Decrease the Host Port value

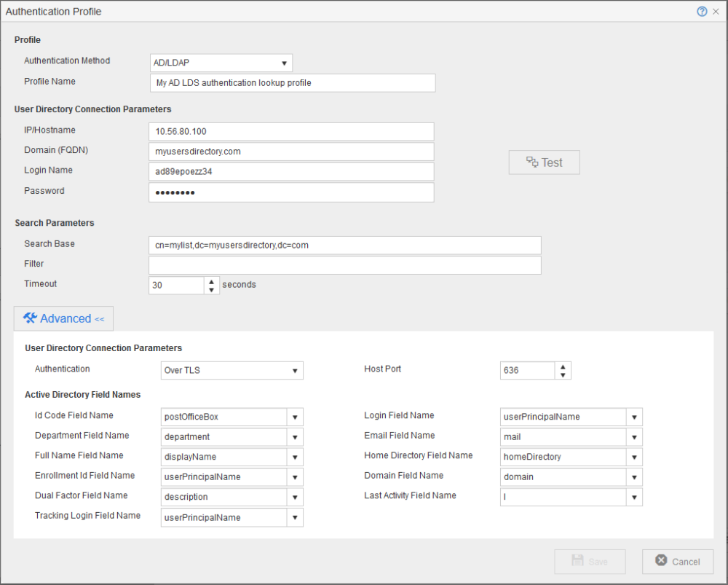(x=563, y=375)
